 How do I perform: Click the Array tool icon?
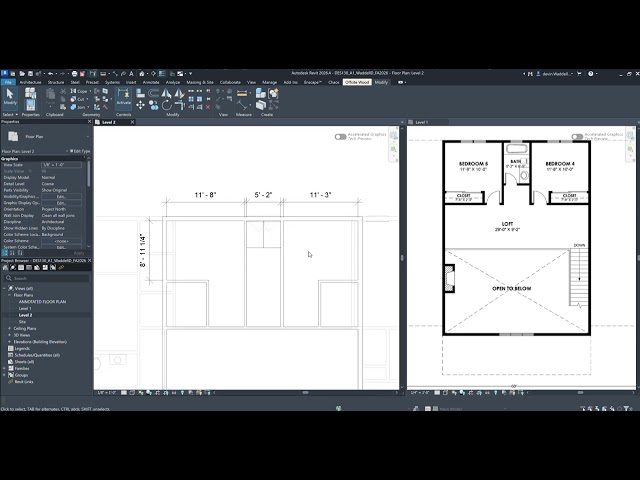(191, 99)
